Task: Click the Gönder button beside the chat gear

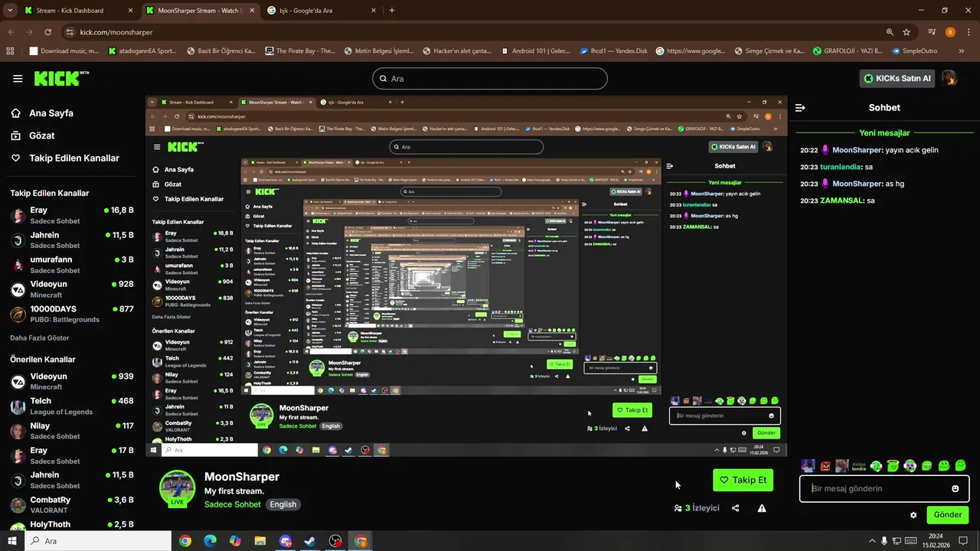Action: 947,515
